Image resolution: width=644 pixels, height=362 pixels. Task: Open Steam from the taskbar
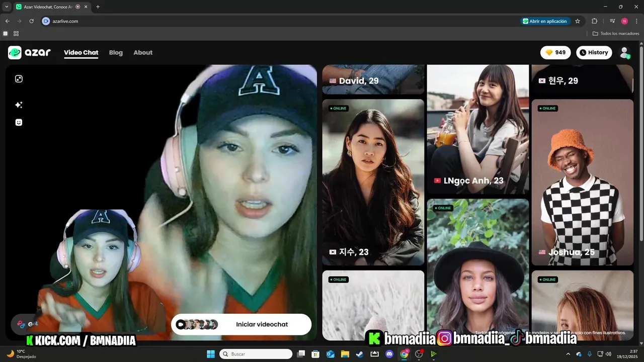360,354
